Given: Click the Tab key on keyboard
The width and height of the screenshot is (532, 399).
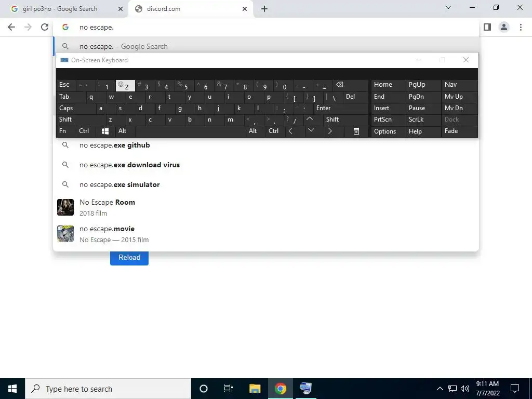Looking at the screenshot, I should click(71, 97).
